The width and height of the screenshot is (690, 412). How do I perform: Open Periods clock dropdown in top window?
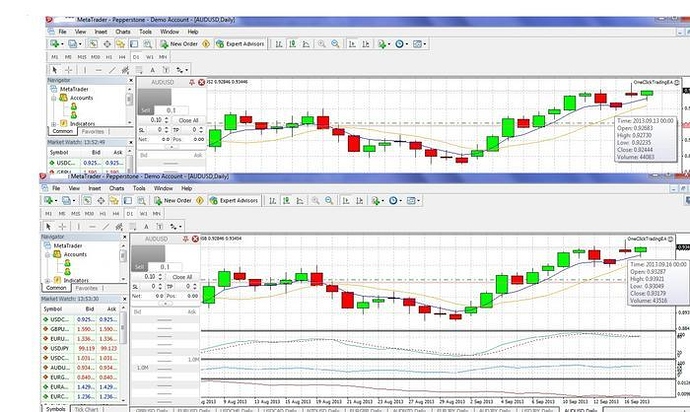coord(407,44)
